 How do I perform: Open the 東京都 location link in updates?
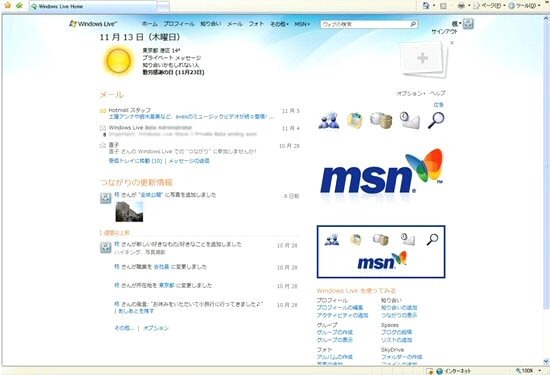pos(167,286)
